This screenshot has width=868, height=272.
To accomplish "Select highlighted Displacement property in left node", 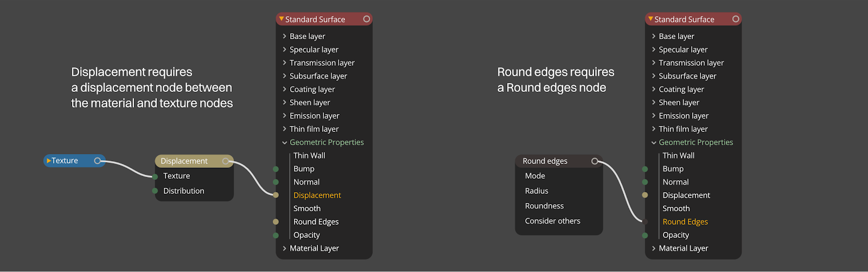I will [x=317, y=195].
